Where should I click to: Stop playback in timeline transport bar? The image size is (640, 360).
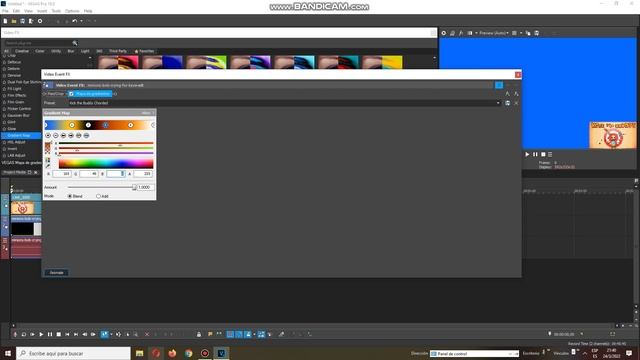point(59,334)
